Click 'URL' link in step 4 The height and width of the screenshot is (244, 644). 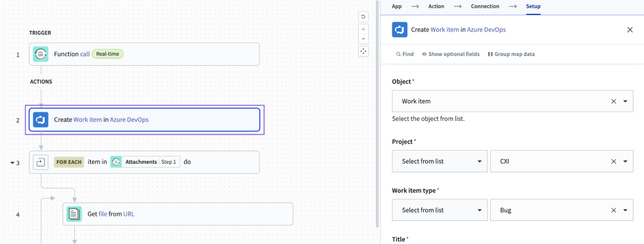pos(129,214)
